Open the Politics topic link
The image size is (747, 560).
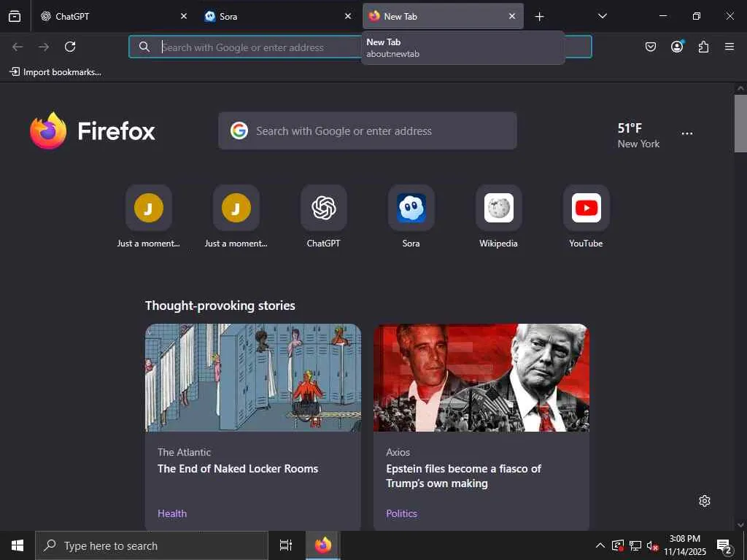click(402, 513)
